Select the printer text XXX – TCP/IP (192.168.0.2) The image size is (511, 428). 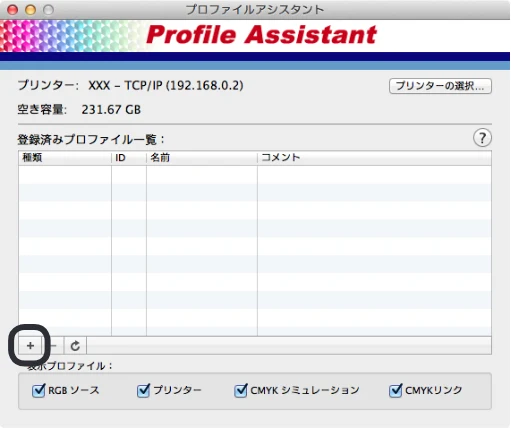pyautogui.click(x=166, y=86)
